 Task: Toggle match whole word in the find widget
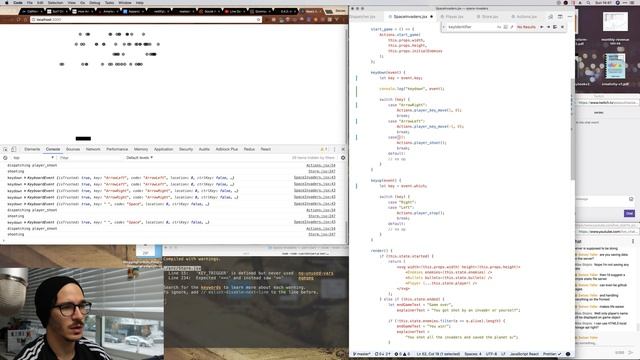(x=505, y=27)
